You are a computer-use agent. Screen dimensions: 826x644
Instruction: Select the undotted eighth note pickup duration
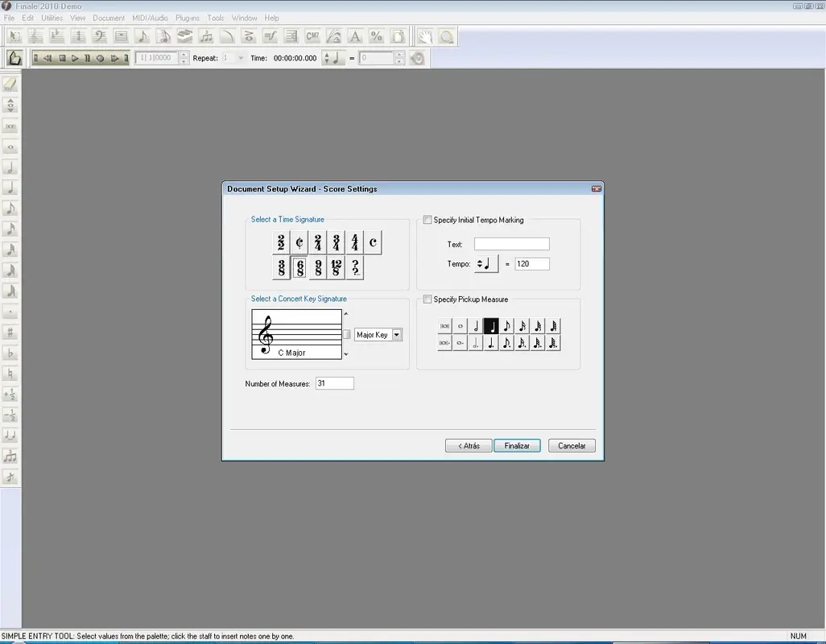click(506, 326)
